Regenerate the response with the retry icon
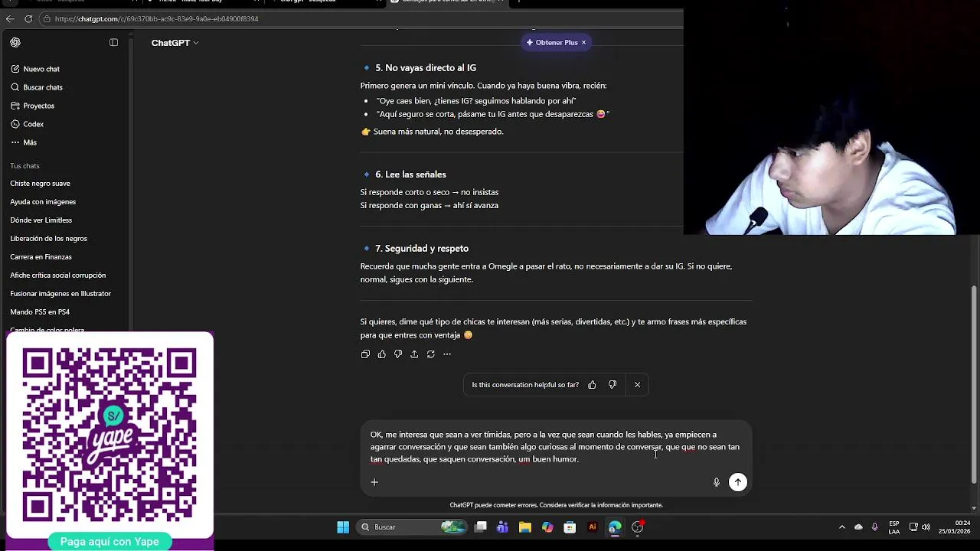Image resolution: width=980 pixels, height=551 pixels. click(431, 354)
